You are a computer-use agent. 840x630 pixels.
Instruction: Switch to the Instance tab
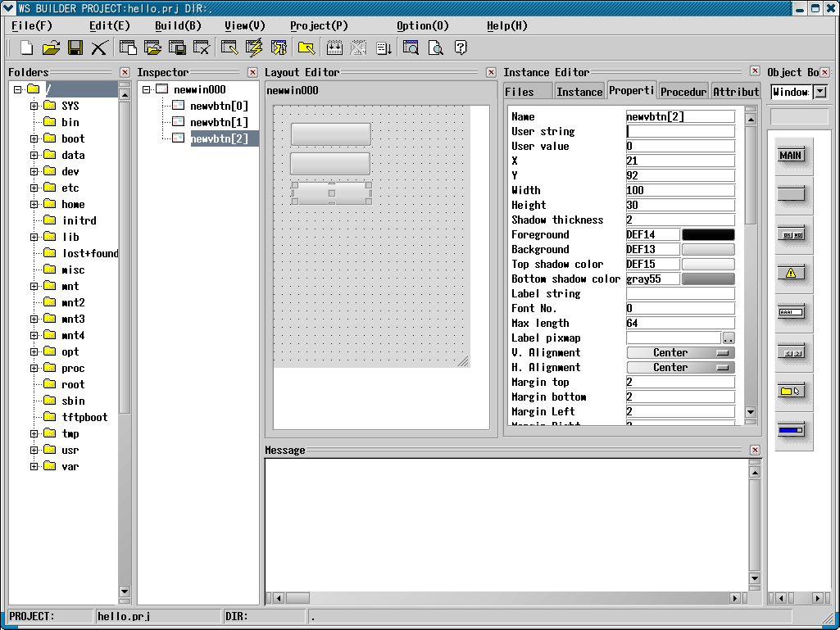click(579, 92)
